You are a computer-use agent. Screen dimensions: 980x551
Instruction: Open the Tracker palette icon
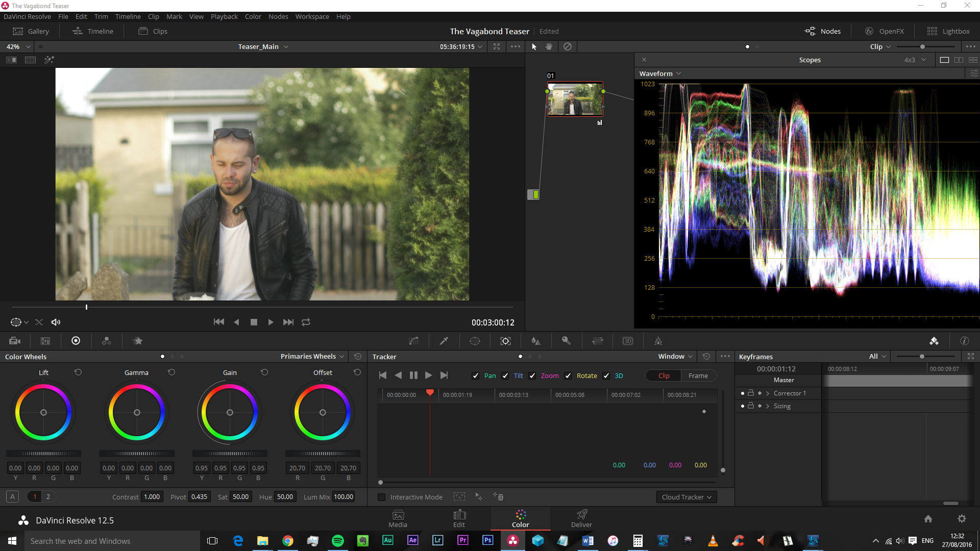[x=505, y=341]
